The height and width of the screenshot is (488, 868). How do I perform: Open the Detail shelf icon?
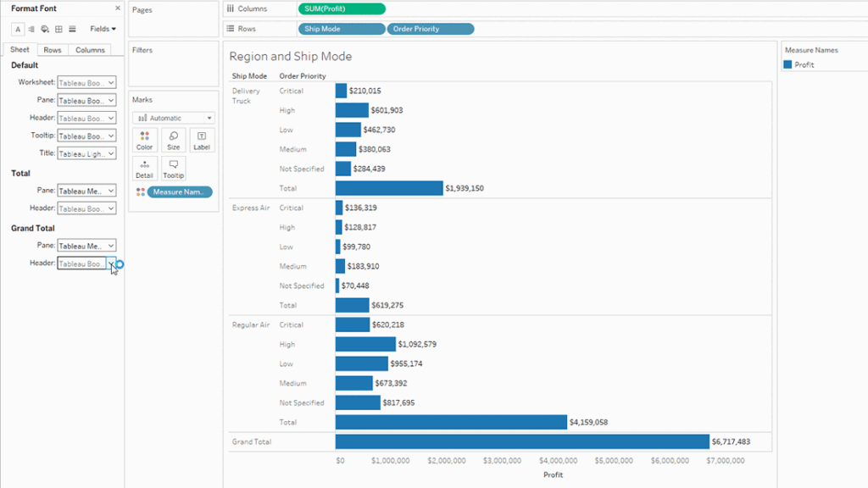pos(144,168)
